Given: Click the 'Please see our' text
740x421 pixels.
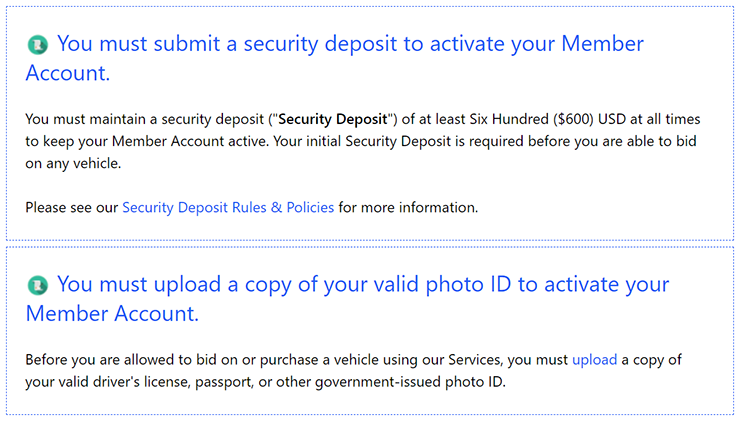Looking at the screenshot, I should [x=72, y=207].
